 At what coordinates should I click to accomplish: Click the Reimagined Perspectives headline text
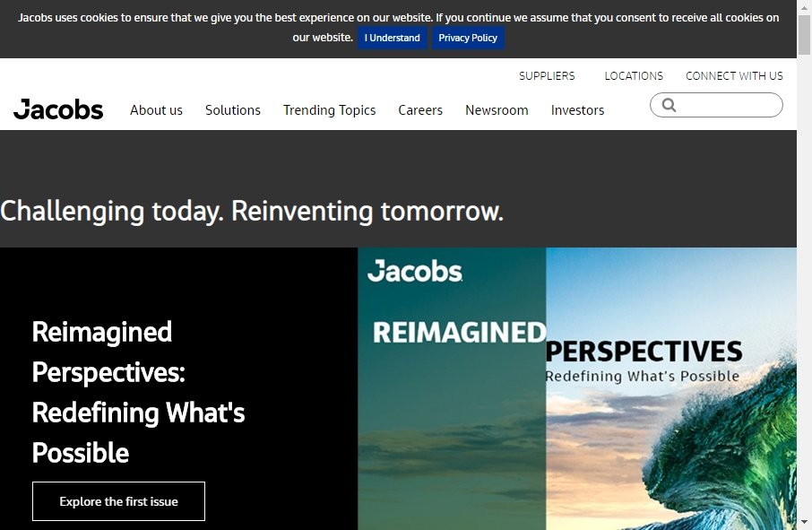pos(138,392)
